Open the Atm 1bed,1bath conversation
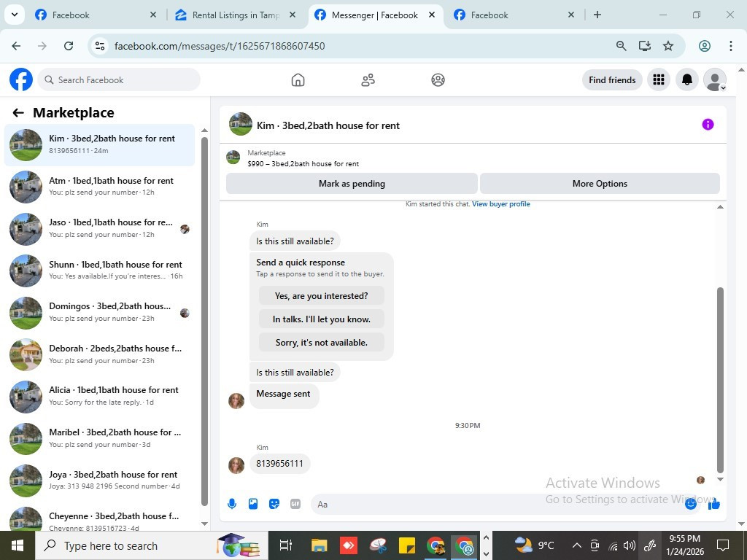This screenshot has width=747, height=560. pyautogui.click(x=99, y=187)
